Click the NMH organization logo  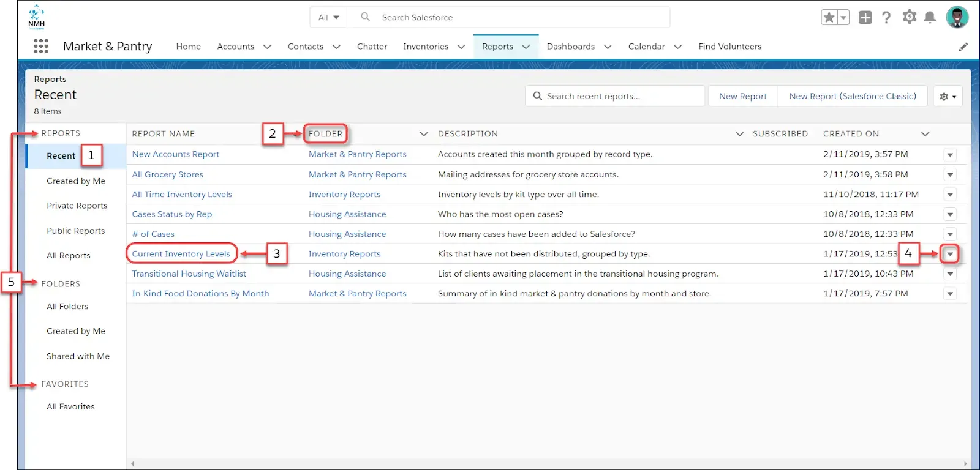[x=37, y=17]
